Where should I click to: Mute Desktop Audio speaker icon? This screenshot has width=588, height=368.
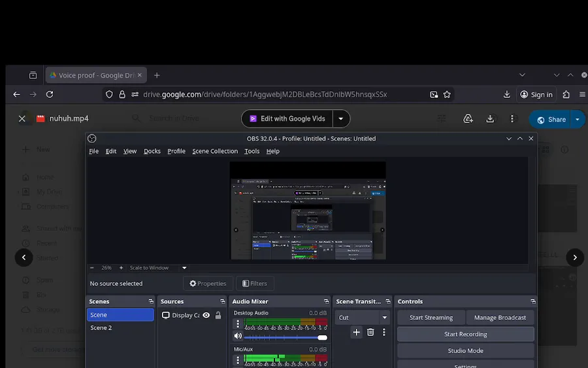coord(238,336)
